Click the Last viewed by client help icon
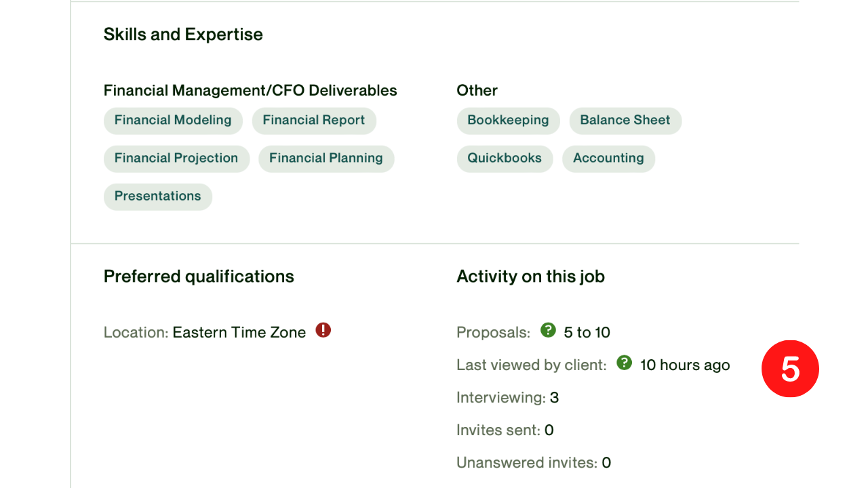Viewport: 868px width, 488px height. (x=624, y=363)
